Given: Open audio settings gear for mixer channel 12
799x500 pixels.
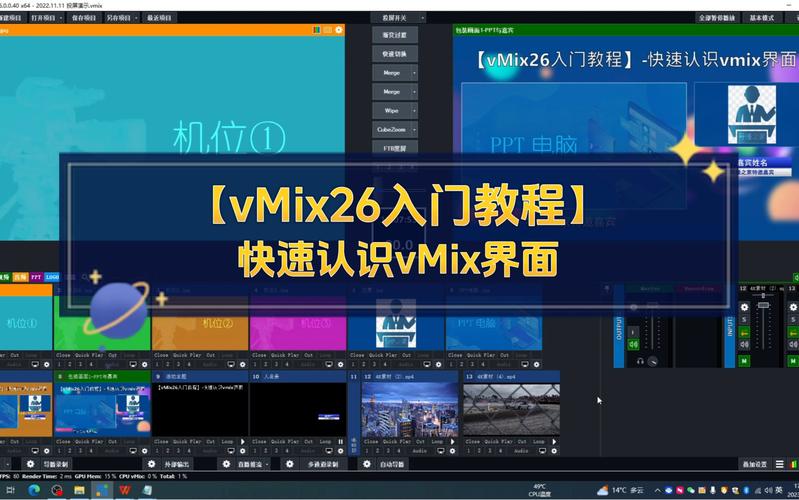Looking at the screenshot, I should pyautogui.click(x=744, y=307).
